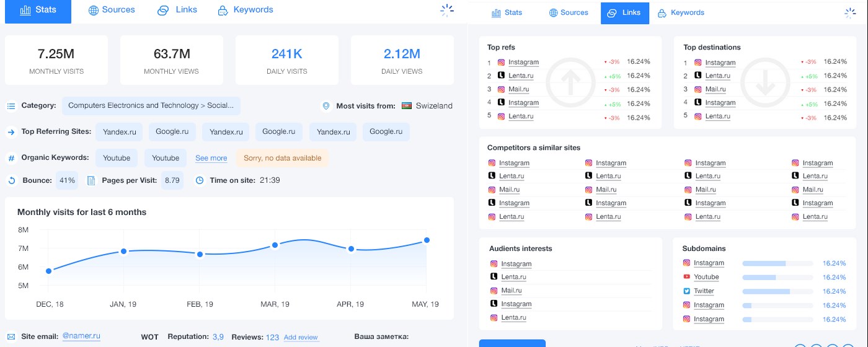Open the Youtube subdomain link

[x=706, y=277]
